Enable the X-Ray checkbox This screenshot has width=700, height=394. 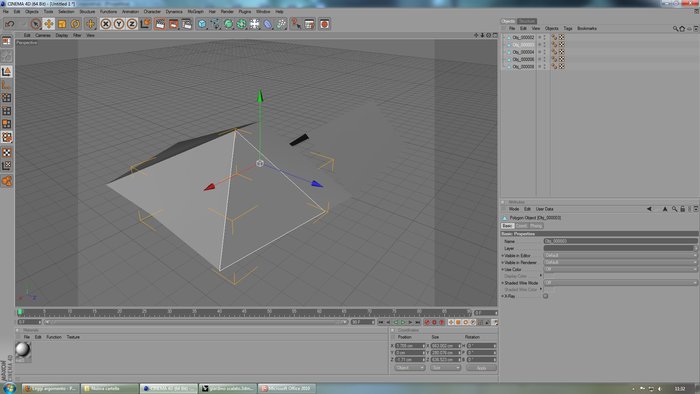point(546,296)
